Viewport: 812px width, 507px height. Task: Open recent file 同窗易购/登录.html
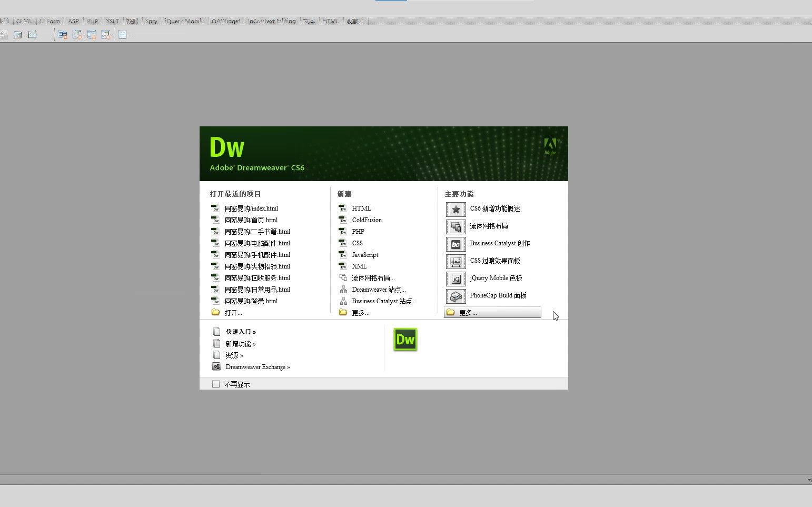click(x=251, y=301)
